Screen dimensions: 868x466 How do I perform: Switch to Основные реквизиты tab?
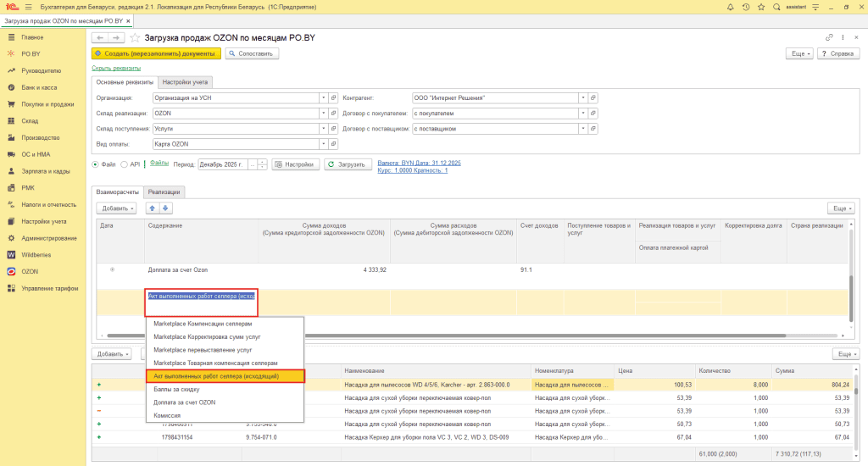point(125,82)
